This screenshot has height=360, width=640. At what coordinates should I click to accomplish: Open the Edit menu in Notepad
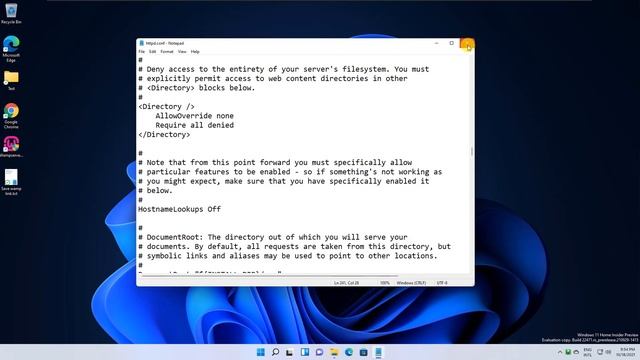153,52
